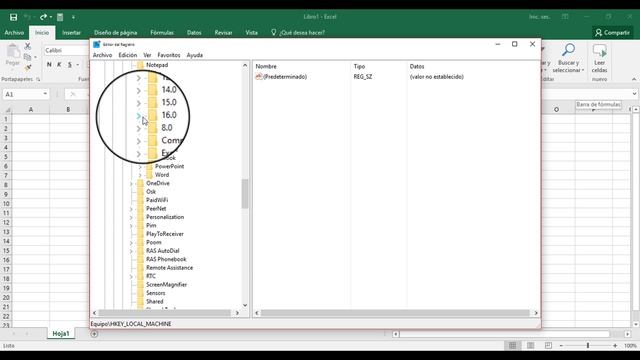Click the lightbulb '¿Qué desea hacer?' box

point(298,32)
